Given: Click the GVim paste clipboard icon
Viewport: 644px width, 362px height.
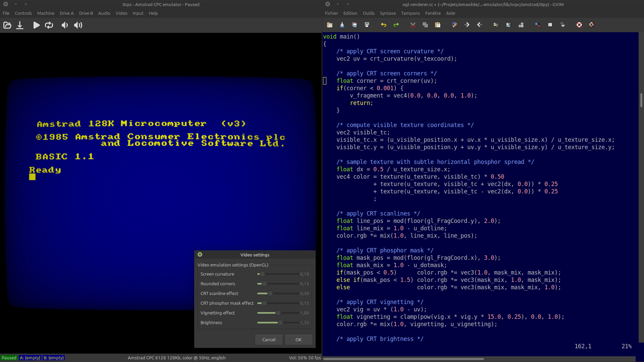Looking at the screenshot, I should pos(438,25).
